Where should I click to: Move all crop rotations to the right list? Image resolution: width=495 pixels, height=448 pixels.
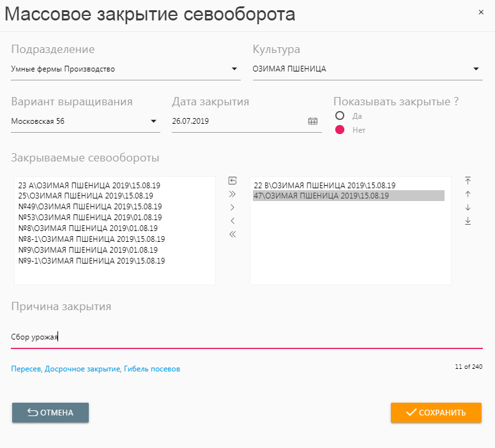pyautogui.click(x=232, y=193)
